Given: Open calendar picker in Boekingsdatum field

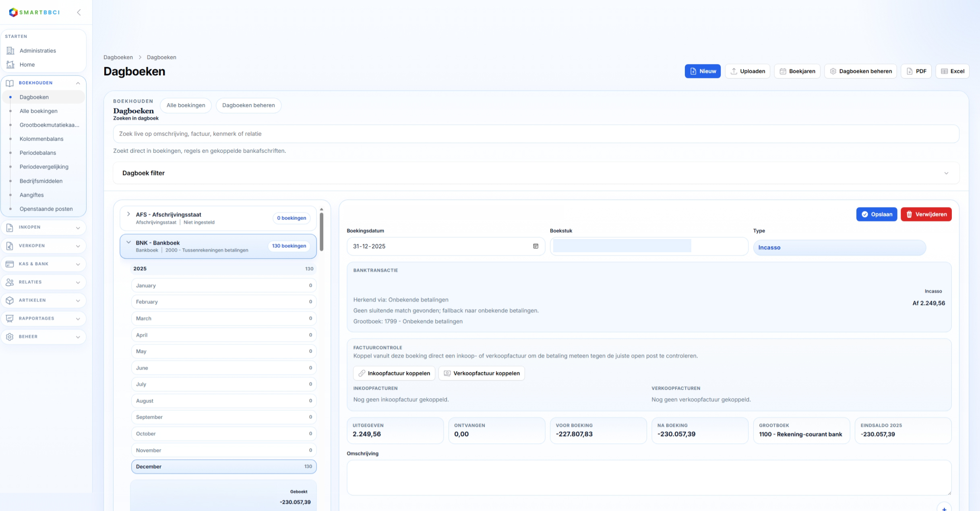Looking at the screenshot, I should [x=535, y=246].
